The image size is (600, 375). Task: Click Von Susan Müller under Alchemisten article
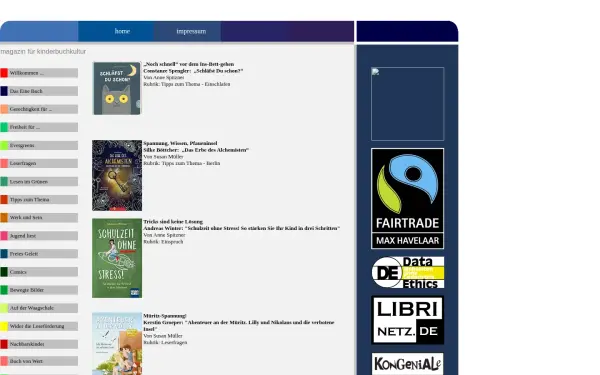(x=163, y=157)
